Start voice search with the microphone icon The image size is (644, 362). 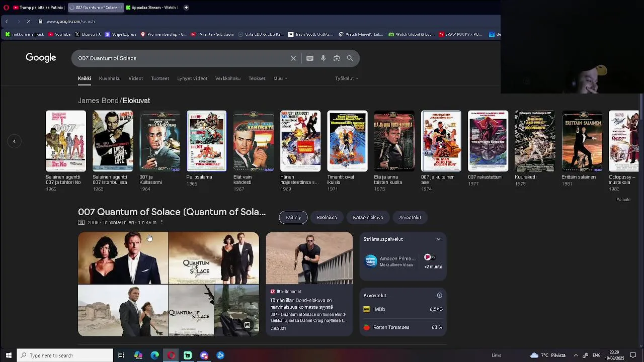[x=323, y=58]
